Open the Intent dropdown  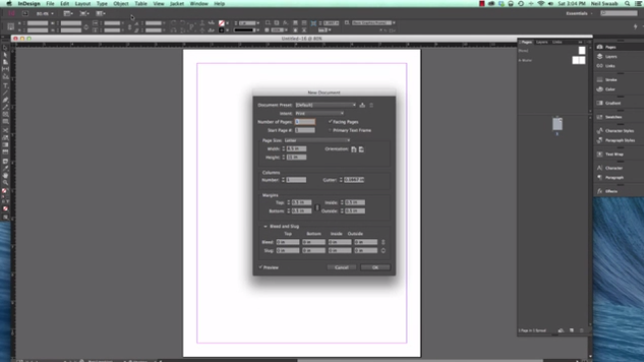[320, 114]
